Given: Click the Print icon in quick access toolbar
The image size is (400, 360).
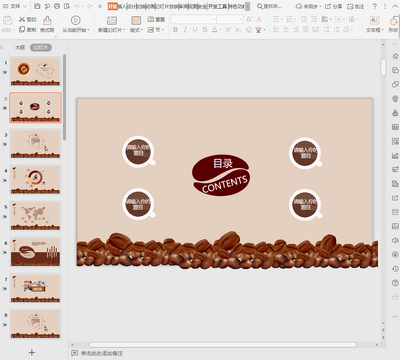Looking at the screenshot, I should tap(57, 6).
